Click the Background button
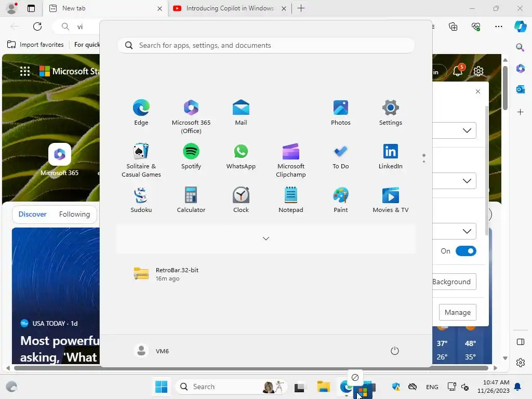This screenshot has width=532, height=399. click(454, 282)
